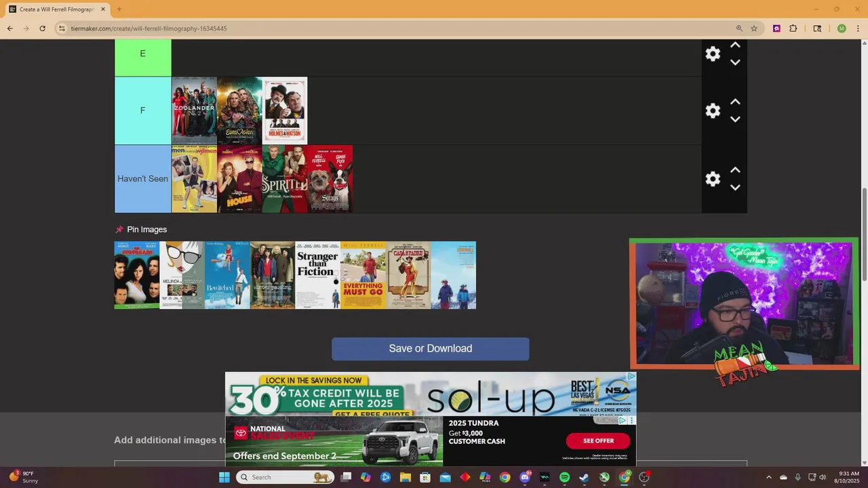Select the Spirited movie poster
The width and height of the screenshot is (868, 488).
285,179
